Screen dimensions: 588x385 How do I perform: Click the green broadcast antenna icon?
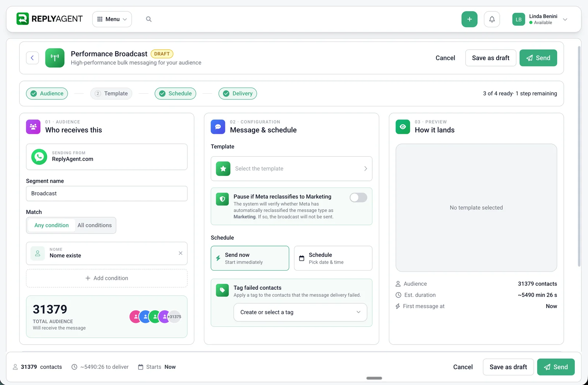pos(55,58)
